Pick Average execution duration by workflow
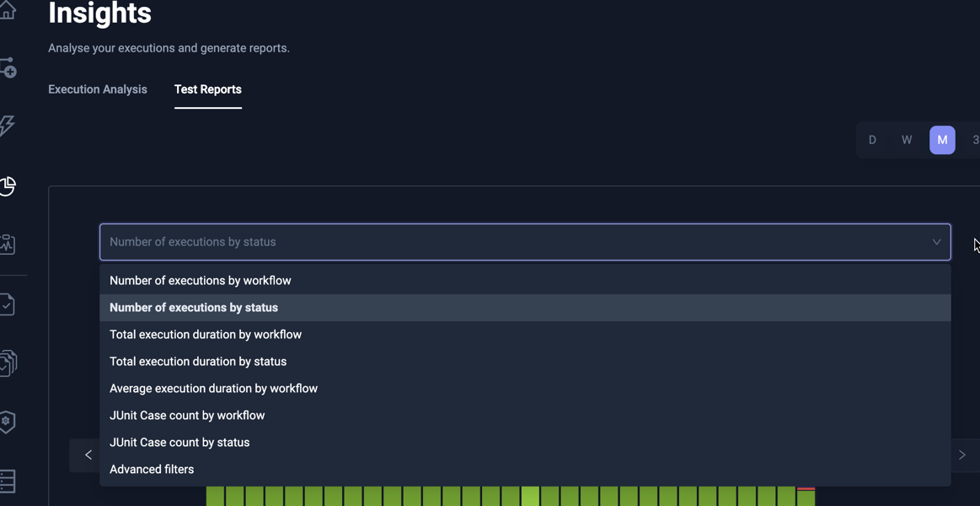The height and width of the screenshot is (506, 980). point(525,389)
